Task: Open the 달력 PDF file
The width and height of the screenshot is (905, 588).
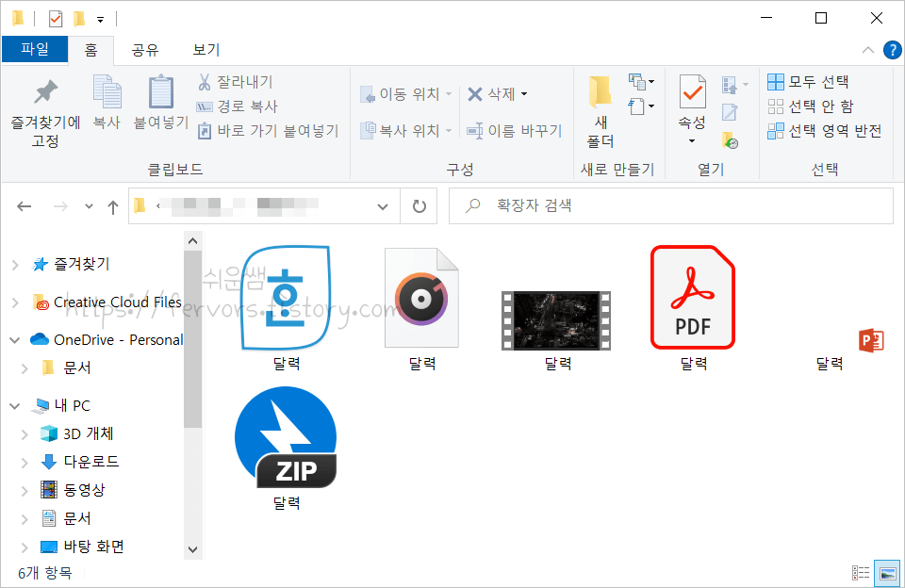Action: [693, 308]
